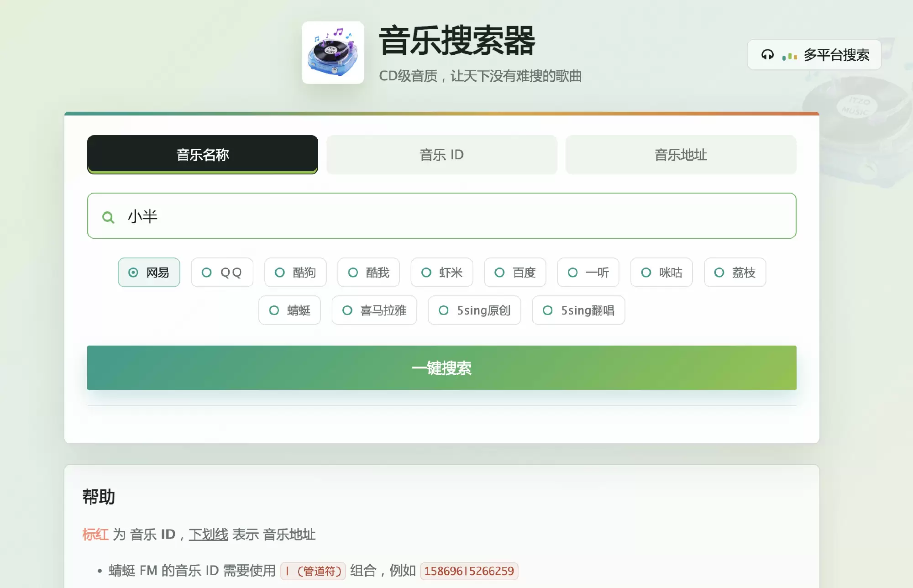The height and width of the screenshot is (588, 913).
Task: Click the magnifier icon in search box
Action: point(108,217)
